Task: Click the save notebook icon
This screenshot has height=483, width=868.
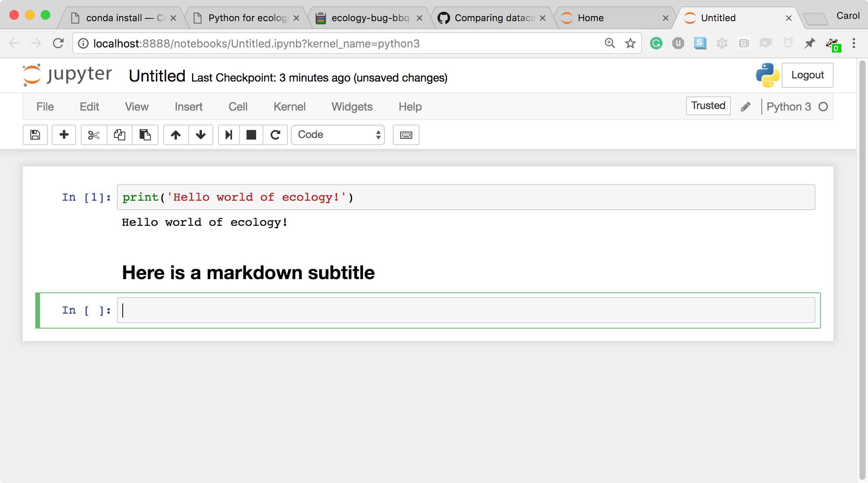Action: [35, 134]
